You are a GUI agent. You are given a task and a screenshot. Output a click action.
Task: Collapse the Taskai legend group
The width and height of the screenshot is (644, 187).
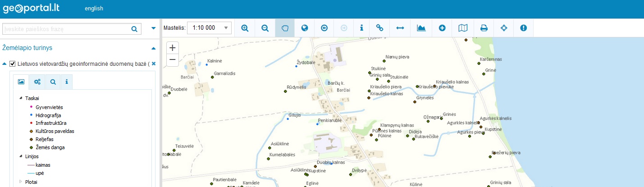pyautogui.click(x=20, y=98)
